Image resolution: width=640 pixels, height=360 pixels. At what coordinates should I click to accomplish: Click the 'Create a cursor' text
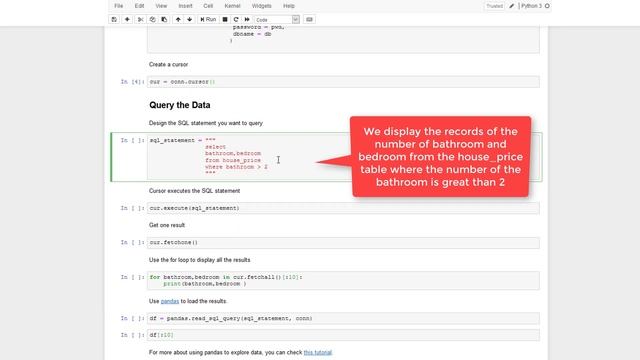point(169,64)
